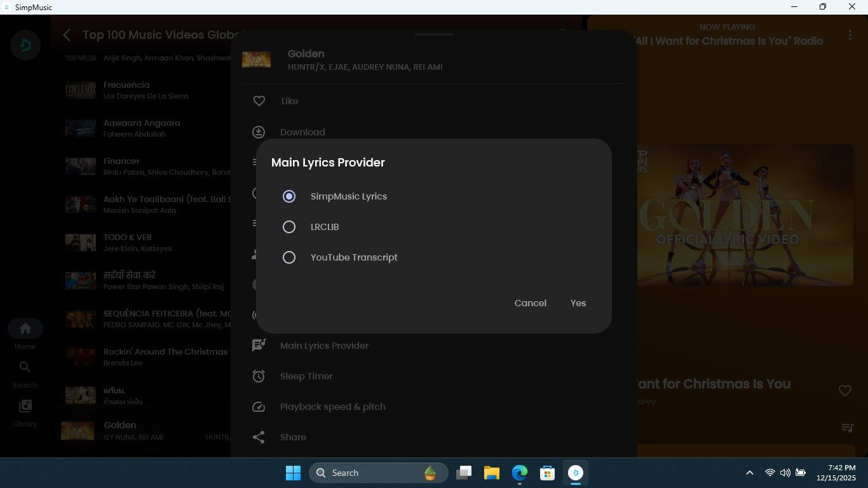Image resolution: width=868 pixels, height=488 pixels.
Task: Confirm the dialog with Yes
Action: 578,303
